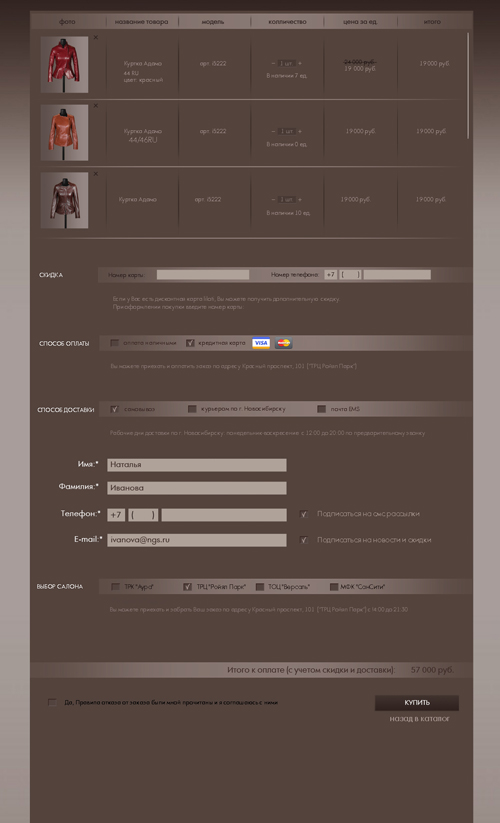Image resolution: width=500 pixels, height=823 pixels.
Task: Click the 'В наличии 7 ед.' stock text
Action: coord(286,76)
